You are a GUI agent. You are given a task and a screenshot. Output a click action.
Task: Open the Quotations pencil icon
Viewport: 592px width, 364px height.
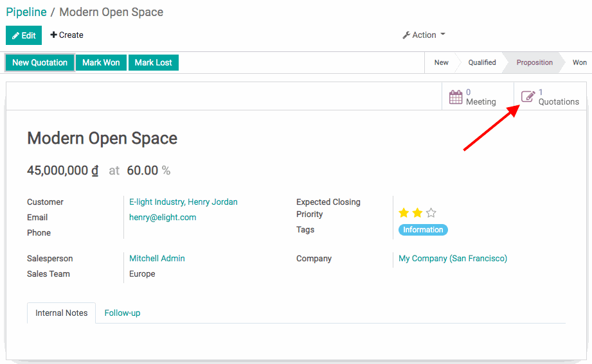(528, 97)
